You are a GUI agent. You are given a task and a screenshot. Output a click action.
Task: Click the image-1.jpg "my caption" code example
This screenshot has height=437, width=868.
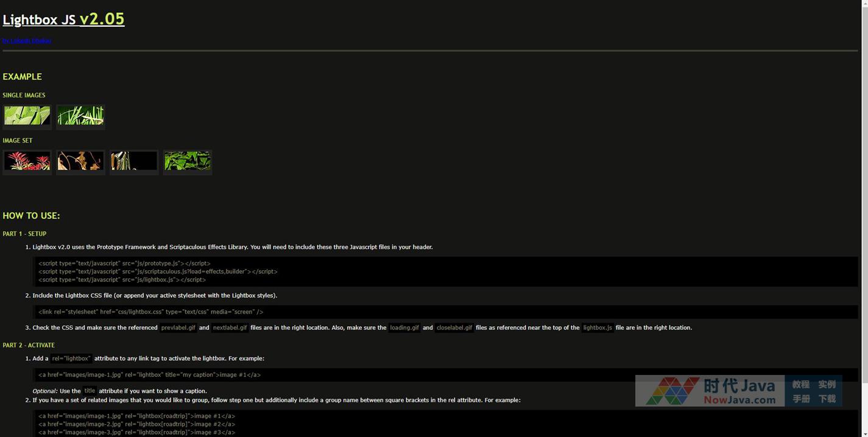point(149,375)
